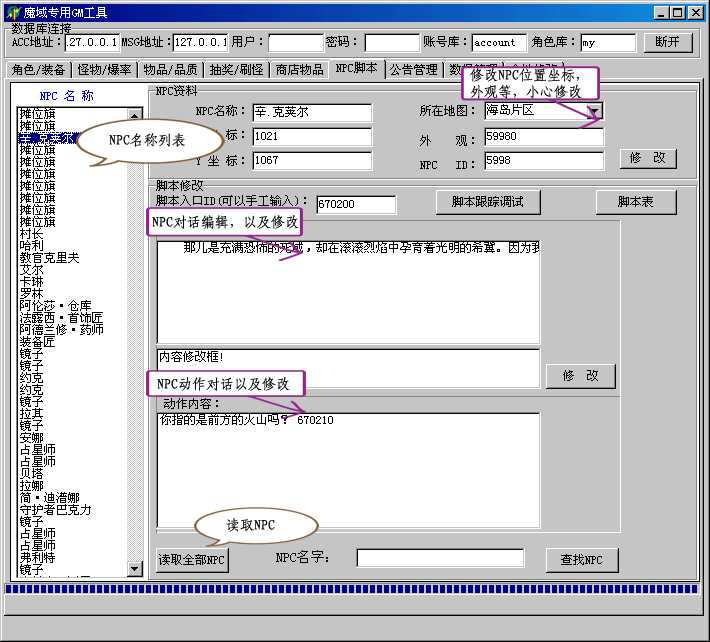Click NPC list scroll down arrow
Image resolution: width=710 pixels, height=642 pixels.
pos(136,569)
